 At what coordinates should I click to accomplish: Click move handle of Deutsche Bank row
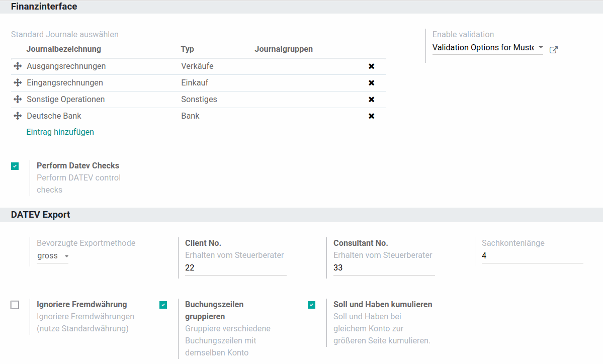(x=18, y=116)
